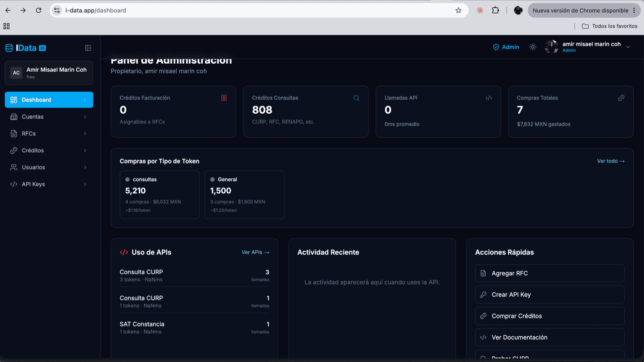Open Créditos in the sidebar
Image resolution: width=644 pixels, height=362 pixels.
coord(49,151)
